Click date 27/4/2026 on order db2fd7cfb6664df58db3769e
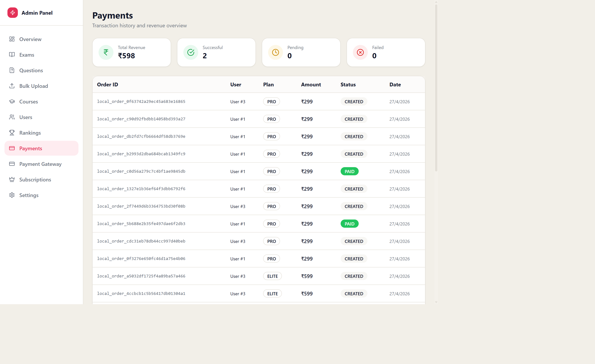 click(399, 136)
